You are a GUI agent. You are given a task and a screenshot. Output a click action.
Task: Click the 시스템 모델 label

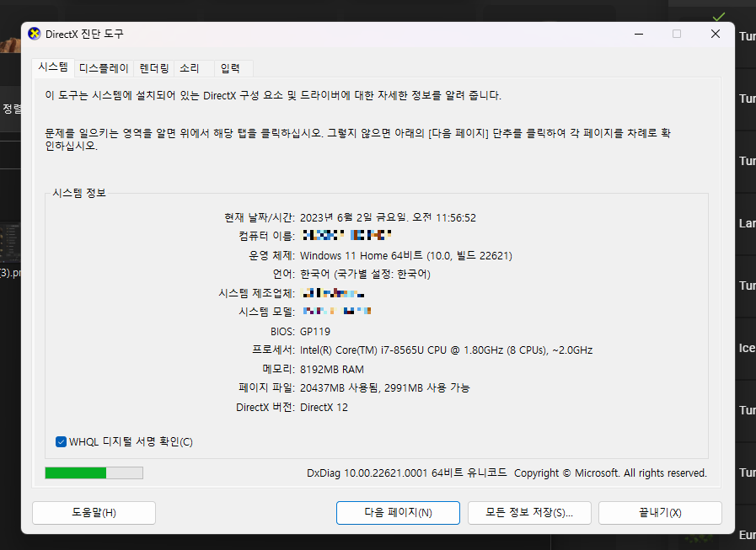pos(266,312)
